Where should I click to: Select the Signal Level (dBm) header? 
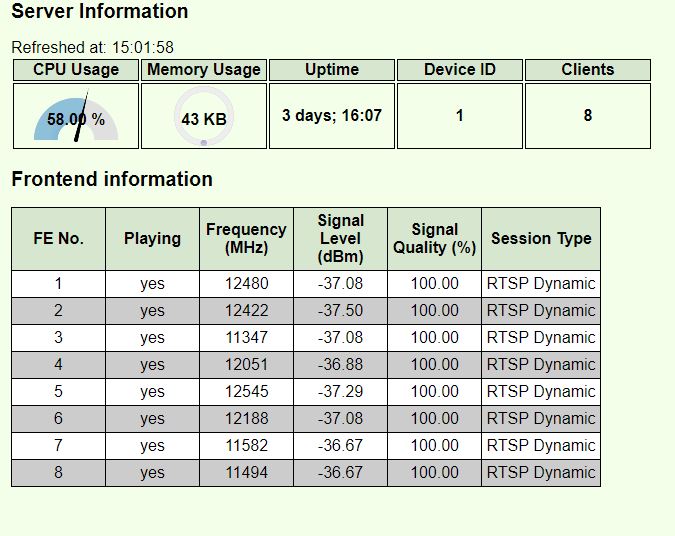point(341,239)
